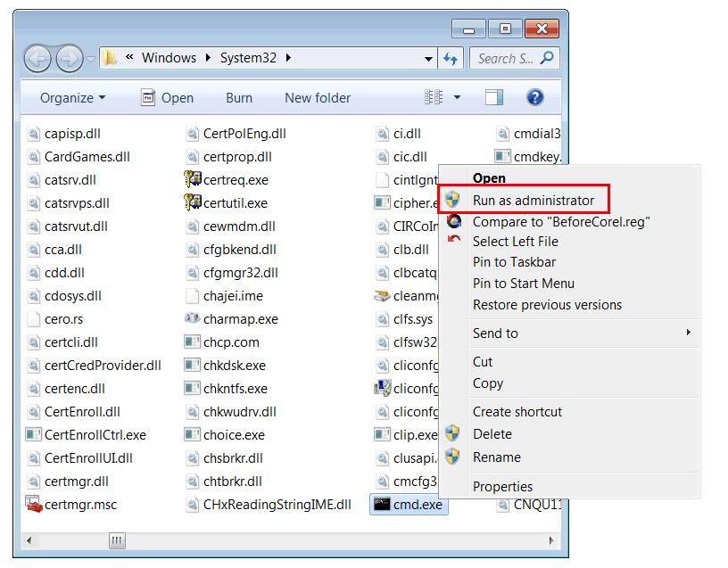Image resolution: width=728 pixels, height=568 pixels.
Task: Click the Forward navigation arrow button
Action: click(x=70, y=59)
